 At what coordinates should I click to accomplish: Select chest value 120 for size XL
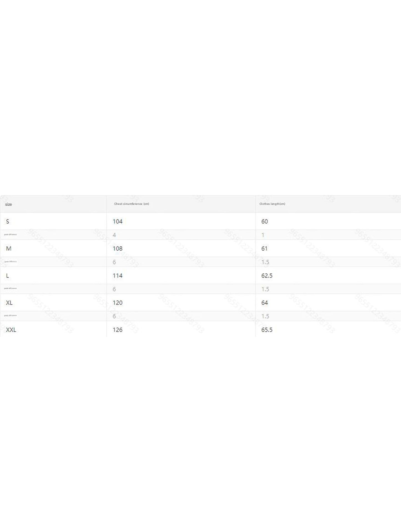117,303
